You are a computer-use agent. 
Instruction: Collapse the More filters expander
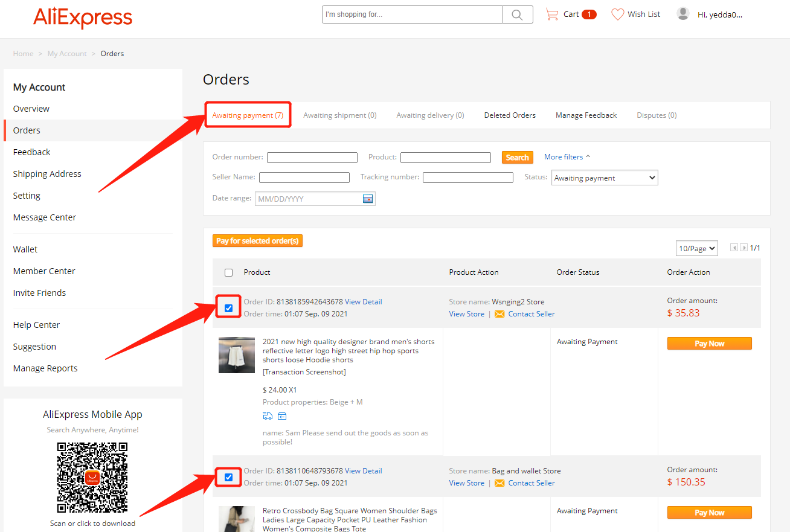pyautogui.click(x=567, y=157)
